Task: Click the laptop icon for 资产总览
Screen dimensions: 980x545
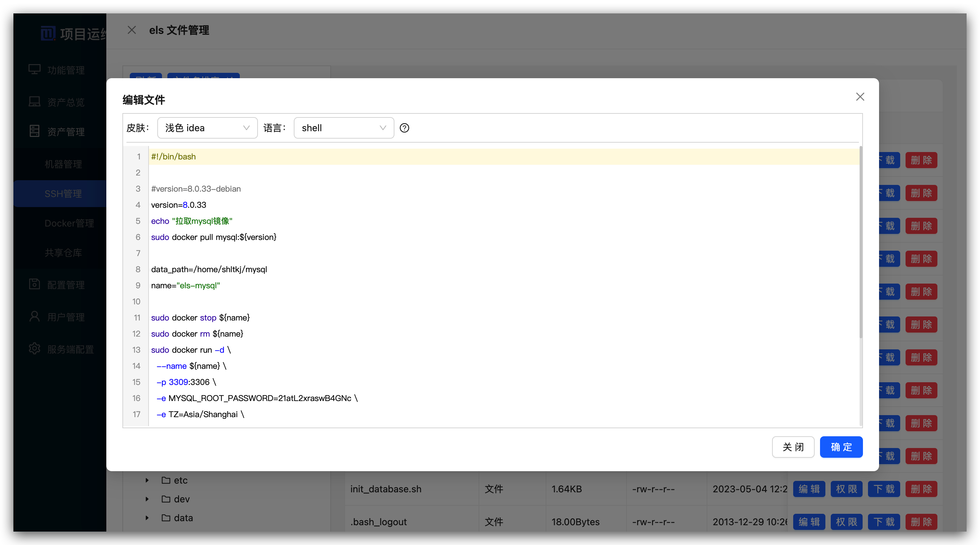Action: (35, 102)
